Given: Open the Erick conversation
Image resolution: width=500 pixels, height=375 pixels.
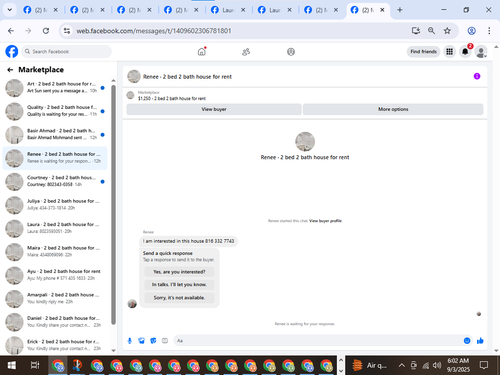Looking at the screenshot, I should (55, 345).
